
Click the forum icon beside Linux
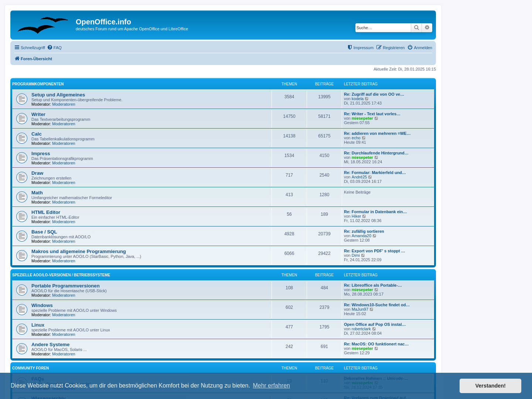click(x=22, y=329)
